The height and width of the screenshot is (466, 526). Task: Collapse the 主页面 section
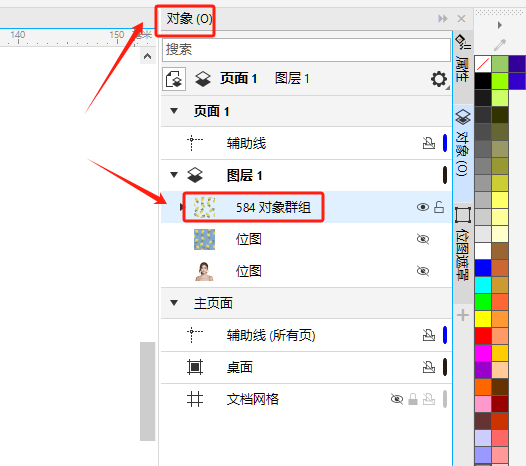[x=174, y=303]
